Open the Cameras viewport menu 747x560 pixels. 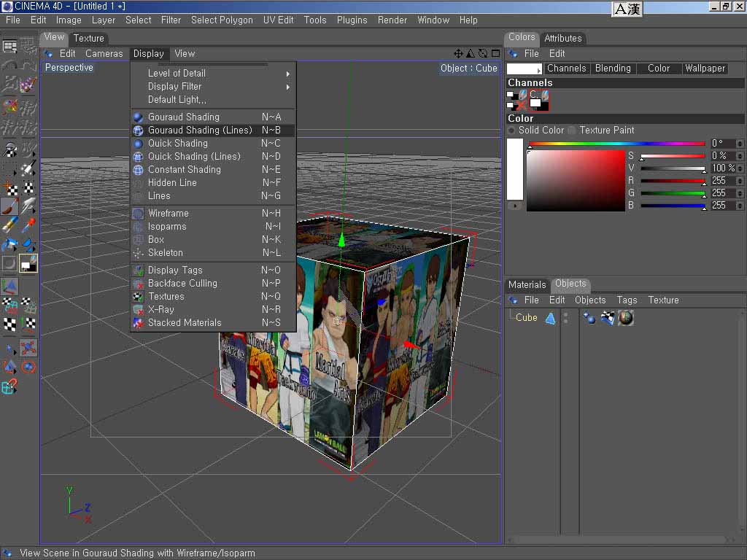click(104, 54)
